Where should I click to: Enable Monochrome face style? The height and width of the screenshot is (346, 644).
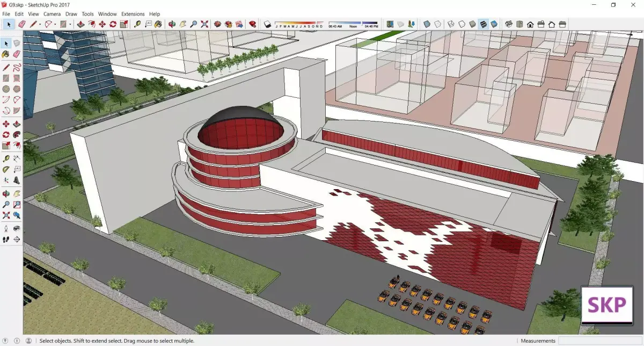coord(493,24)
